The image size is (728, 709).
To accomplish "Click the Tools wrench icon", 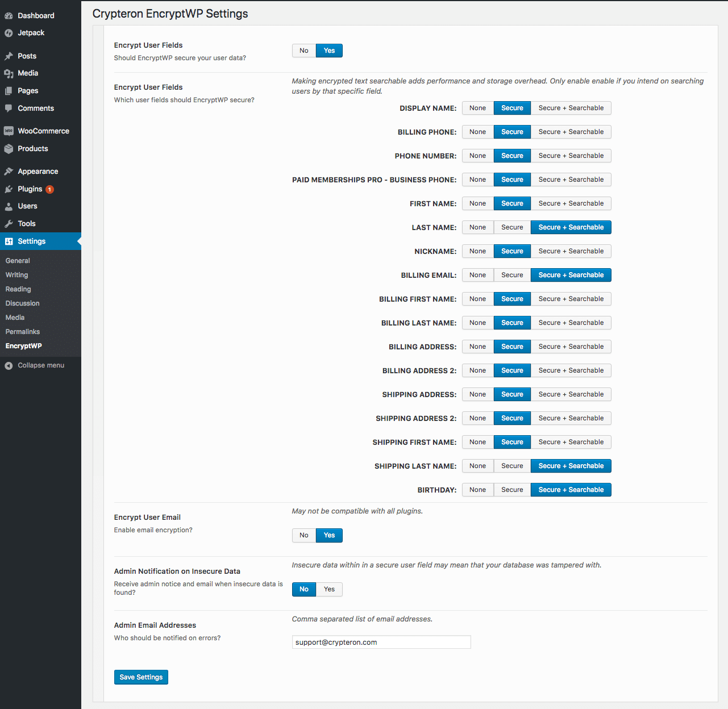I will coord(9,224).
